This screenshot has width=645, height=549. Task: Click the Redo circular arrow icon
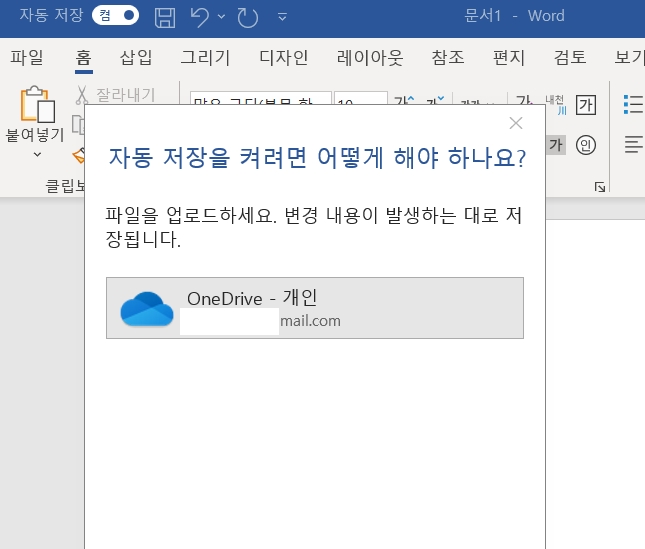[x=248, y=18]
